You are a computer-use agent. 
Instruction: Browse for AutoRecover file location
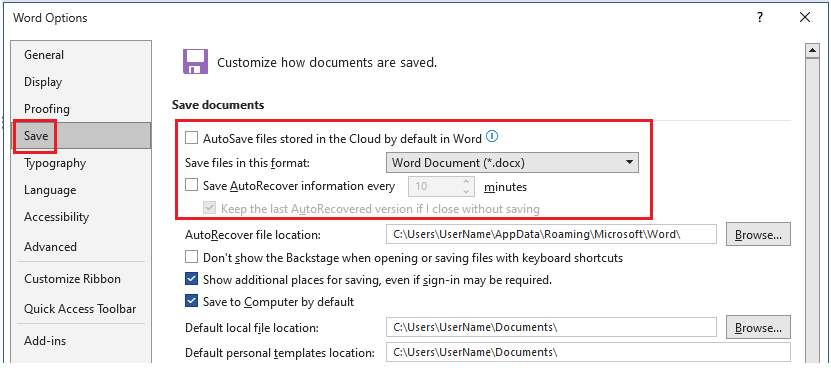point(758,234)
